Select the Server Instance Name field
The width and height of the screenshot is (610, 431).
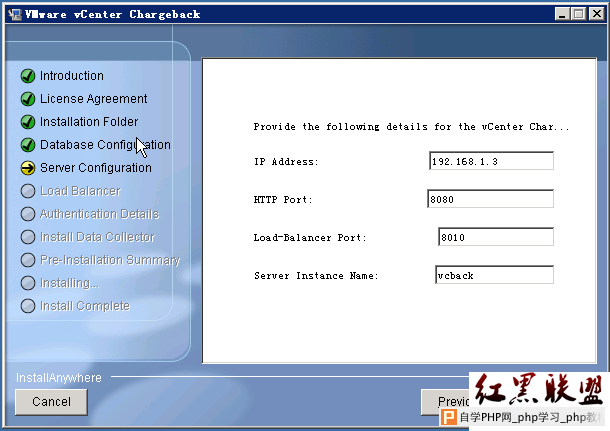[494, 275]
